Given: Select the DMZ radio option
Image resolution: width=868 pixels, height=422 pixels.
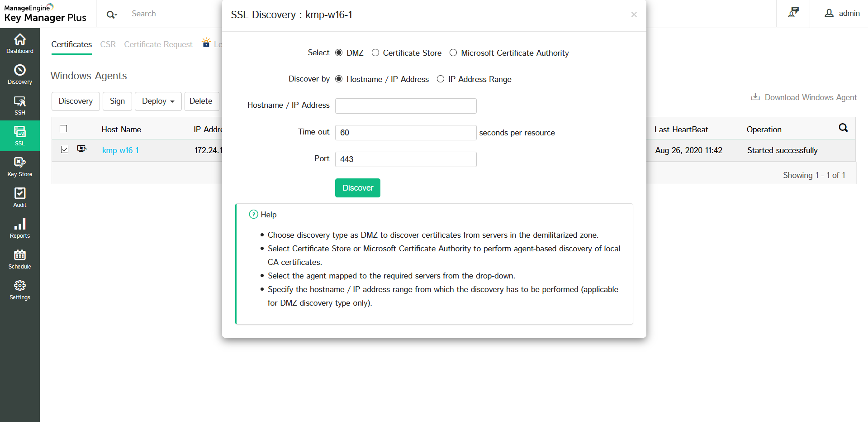Looking at the screenshot, I should pyautogui.click(x=339, y=53).
